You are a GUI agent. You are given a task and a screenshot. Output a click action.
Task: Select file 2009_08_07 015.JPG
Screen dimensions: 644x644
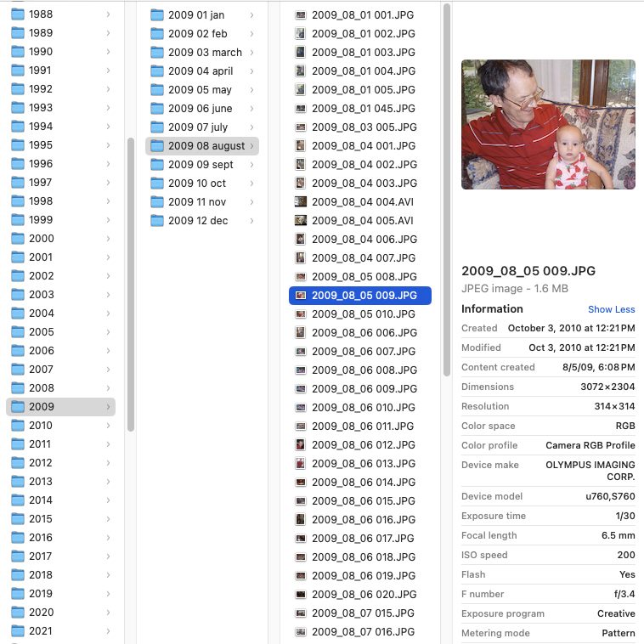tap(360, 613)
